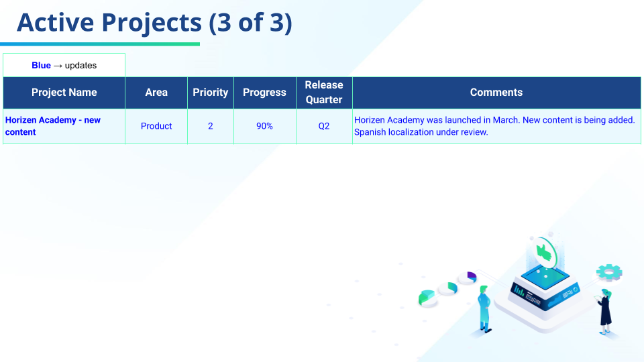Click the "Horizen Academy - new content" project name

point(53,126)
